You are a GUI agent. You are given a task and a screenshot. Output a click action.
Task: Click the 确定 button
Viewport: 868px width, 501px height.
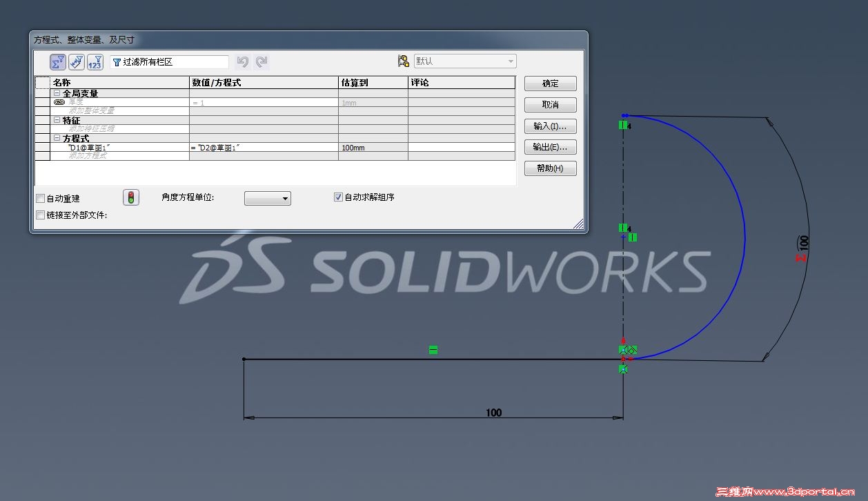click(551, 83)
